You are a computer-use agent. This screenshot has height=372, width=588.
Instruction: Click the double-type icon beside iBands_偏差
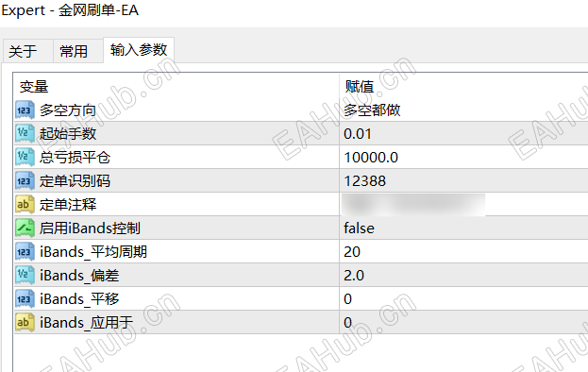tap(25, 276)
